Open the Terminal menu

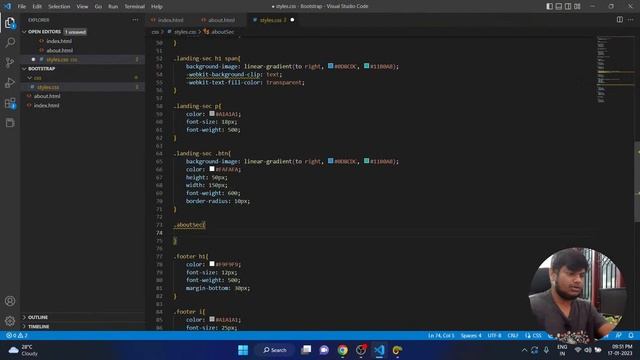135,7
